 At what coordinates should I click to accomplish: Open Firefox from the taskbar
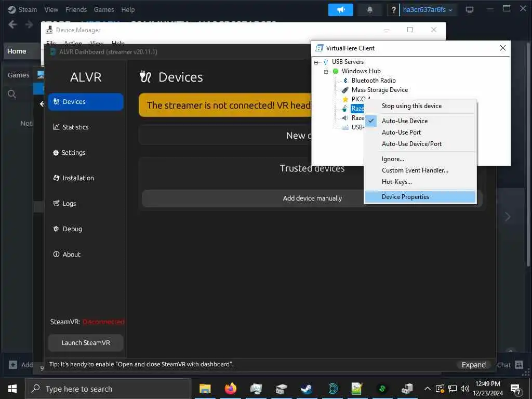tap(230, 389)
